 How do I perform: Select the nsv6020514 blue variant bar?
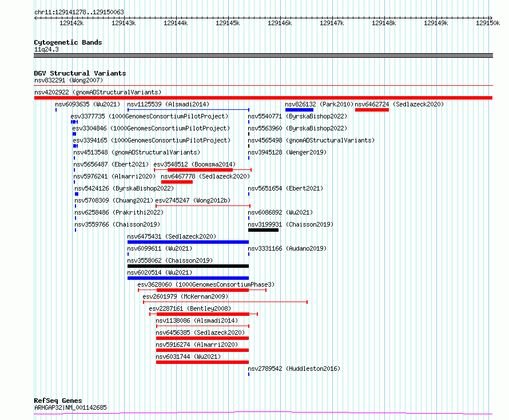click(188, 278)
